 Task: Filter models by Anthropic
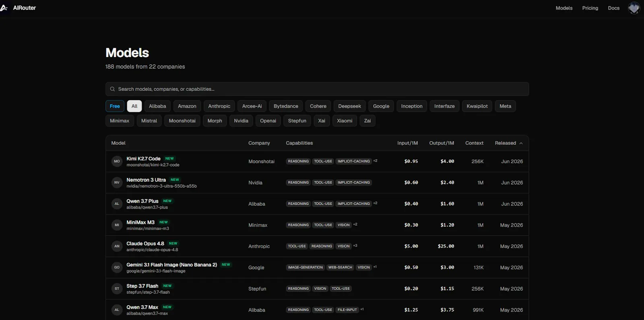[x=219, y=106]
